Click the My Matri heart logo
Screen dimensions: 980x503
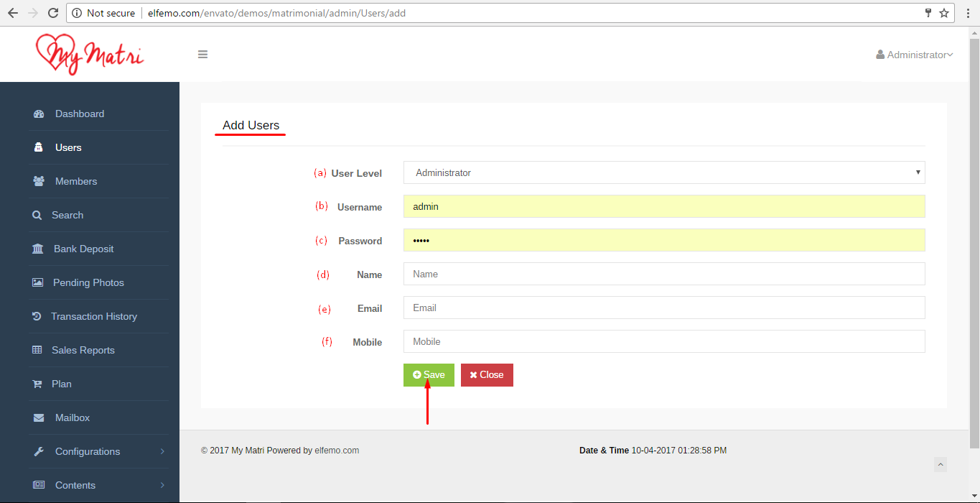point(90,54)
